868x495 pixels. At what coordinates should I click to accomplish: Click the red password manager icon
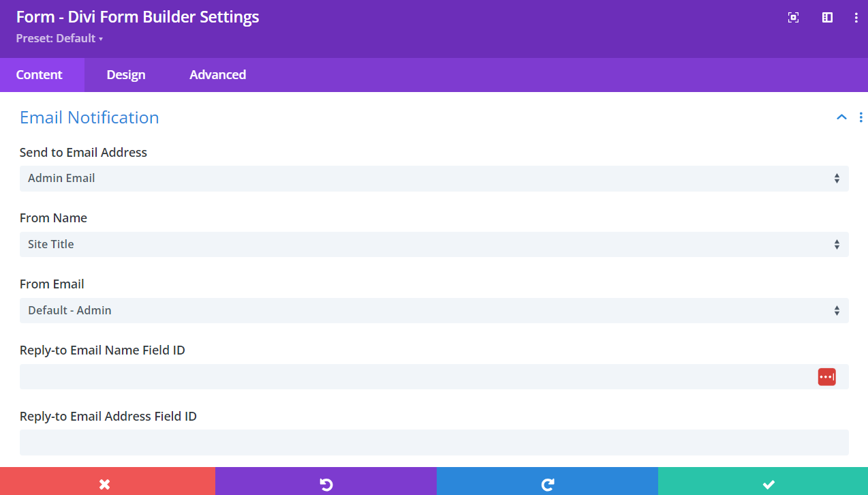(x=826, y=376)
